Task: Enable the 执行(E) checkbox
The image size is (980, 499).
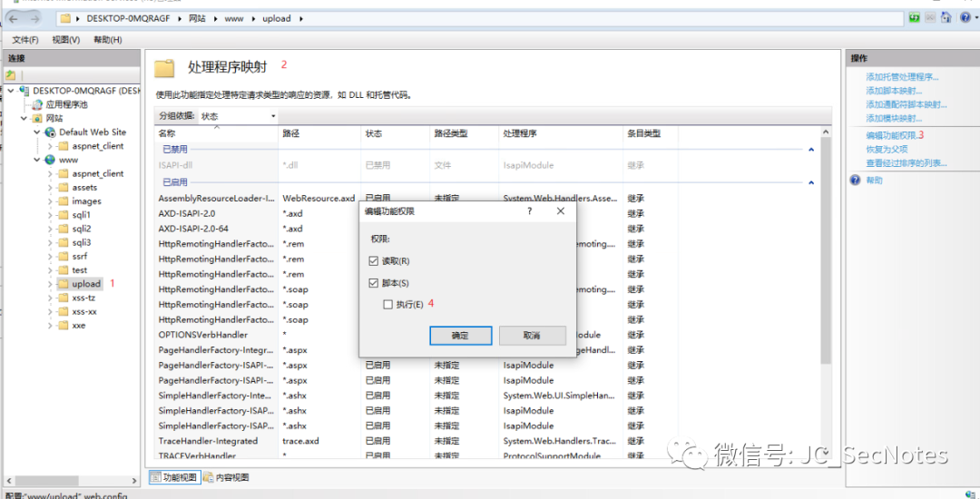Action: pyautogui.click(x=388, y=305)
